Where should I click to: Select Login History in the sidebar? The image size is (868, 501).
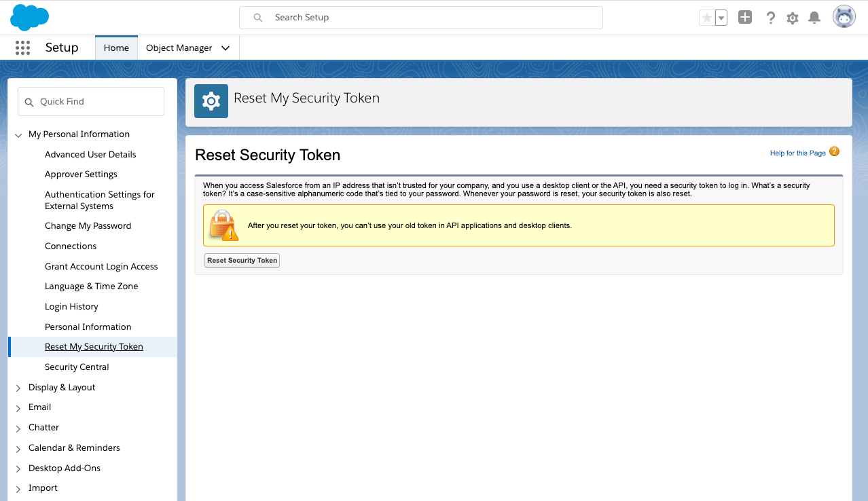click(x=71, y=306)
